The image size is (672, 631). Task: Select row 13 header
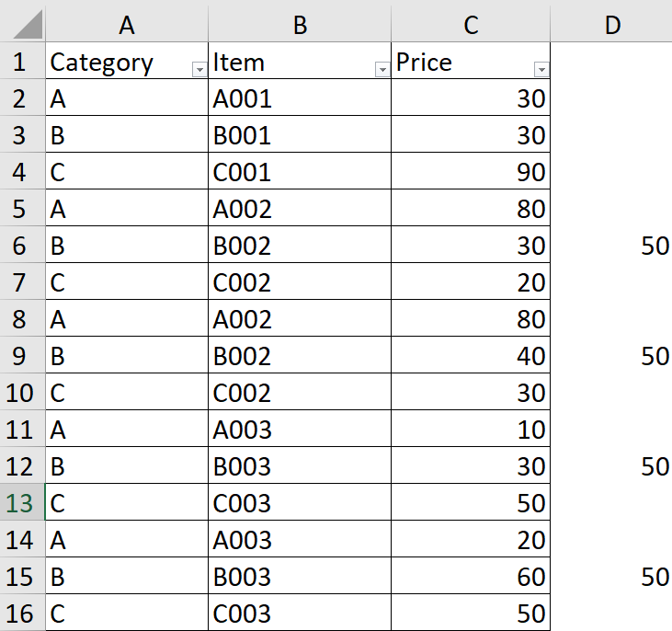pyautogui.click(x=21, y=503)
